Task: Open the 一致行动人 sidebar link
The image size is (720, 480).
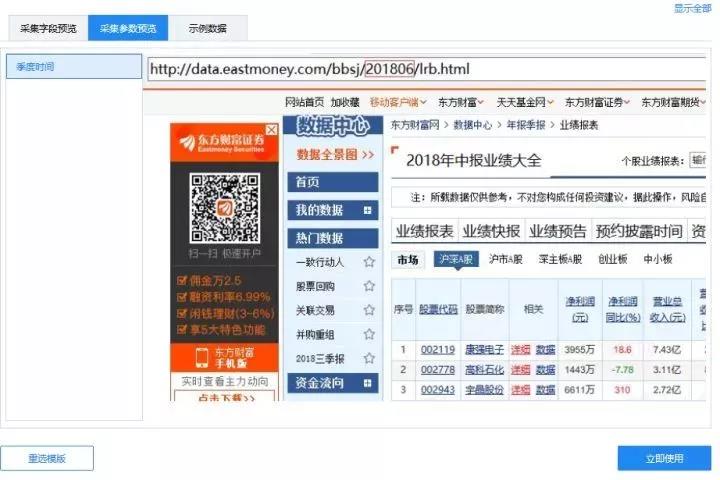Action: [x=320, y=262]
